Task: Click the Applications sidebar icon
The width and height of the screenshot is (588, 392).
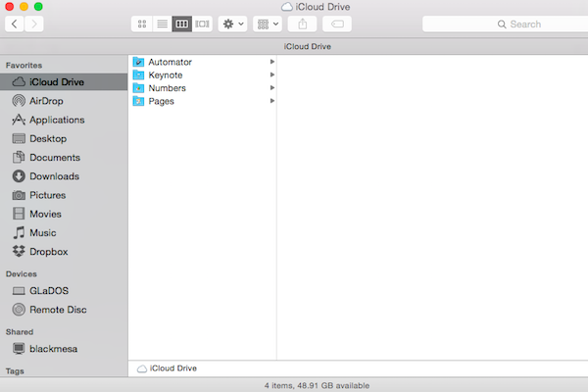Action: (19, 120)
